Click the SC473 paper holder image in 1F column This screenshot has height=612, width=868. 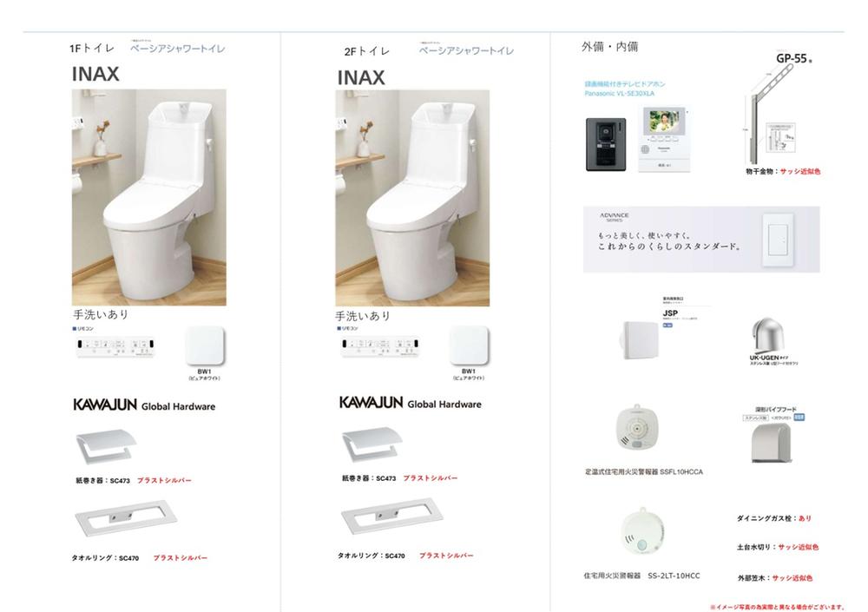(x=106, y=446)
